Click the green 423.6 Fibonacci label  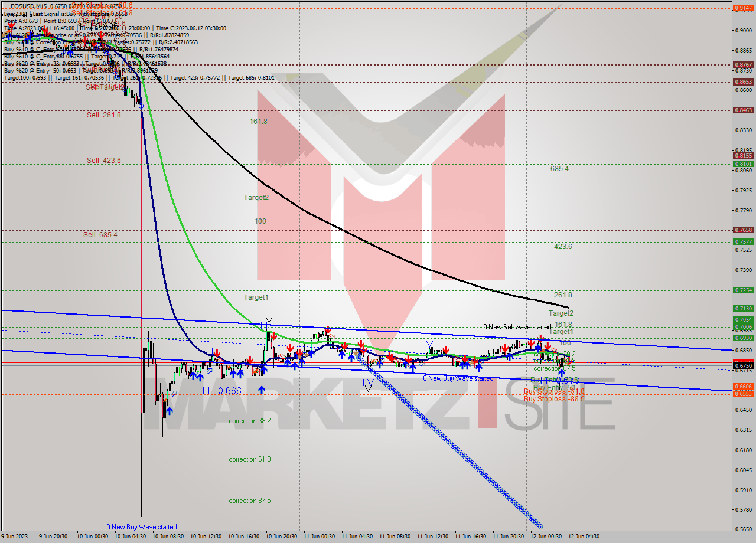click(x=563, y=247)
